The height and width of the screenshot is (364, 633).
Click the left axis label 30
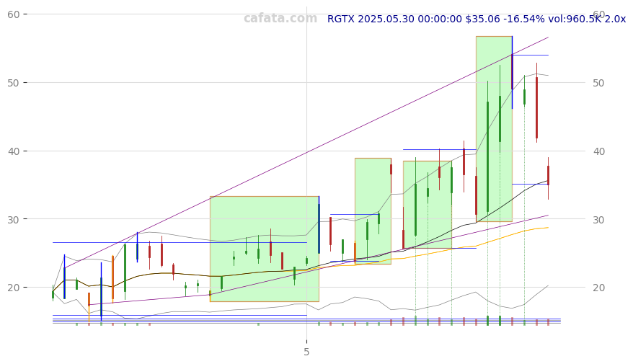(13, 220)
